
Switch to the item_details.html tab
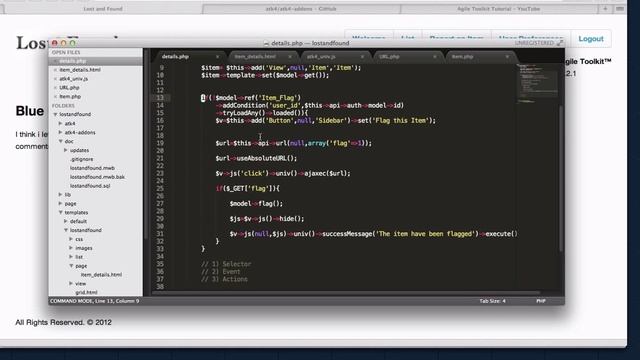(x=255, y=57)
